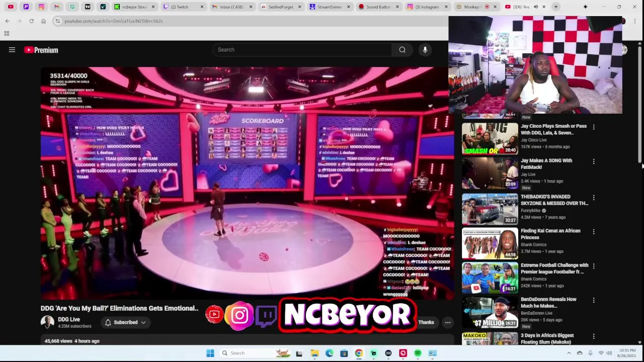Open options menu for Finding Kai Cenat video

594,232
